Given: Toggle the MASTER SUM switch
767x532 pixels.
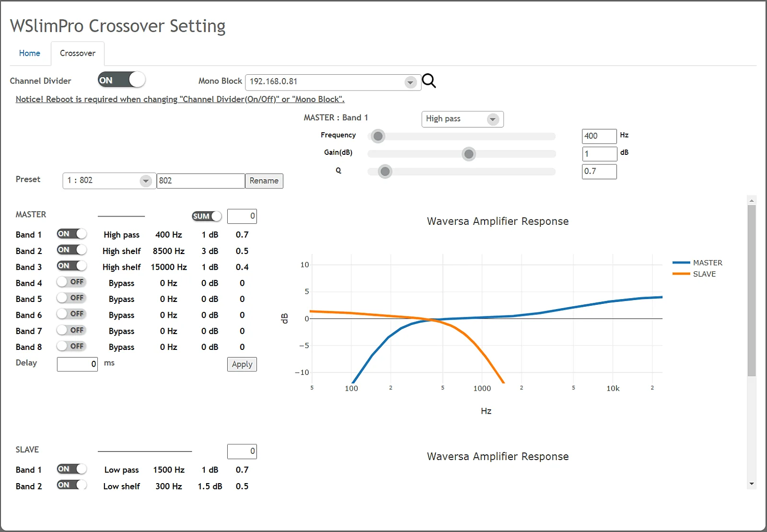Looking at the screenshot, I should pos(207,216).
